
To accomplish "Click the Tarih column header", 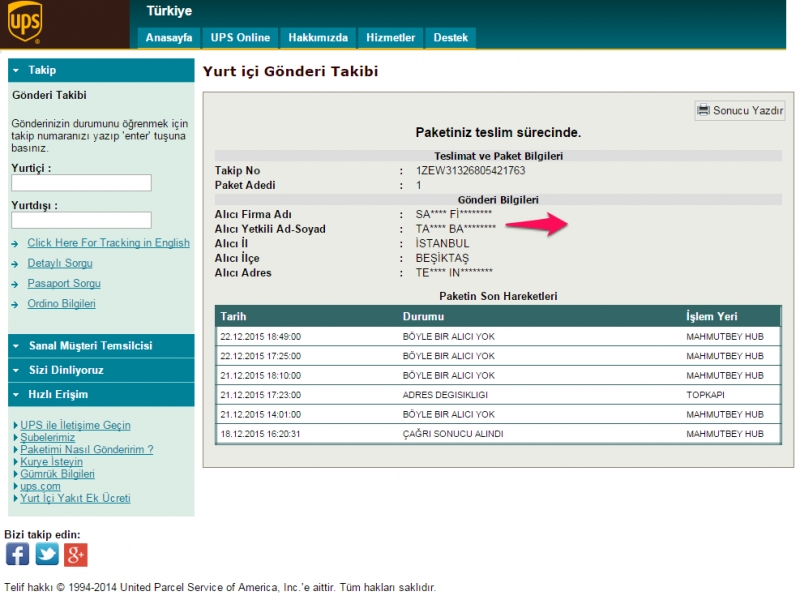I will (233, 316).
